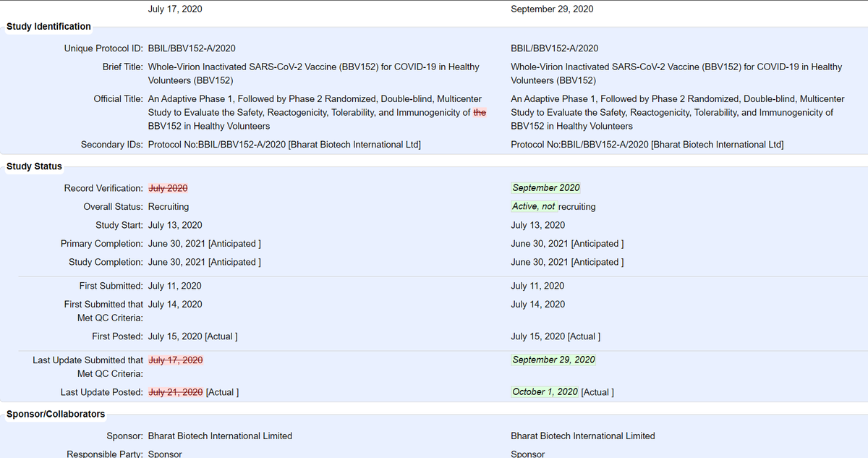868x458 pixels.
Task: Select the struck-out 'July 2020' Record Verification value
Action: pos(168,187)
